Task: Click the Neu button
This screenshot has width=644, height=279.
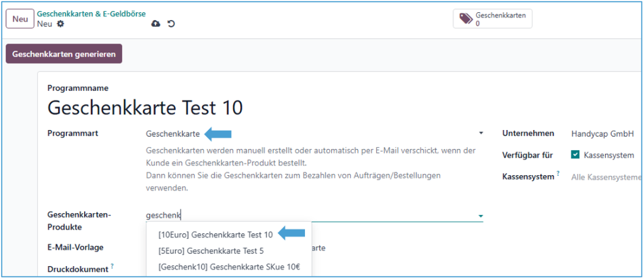Action: click(20, 18)
